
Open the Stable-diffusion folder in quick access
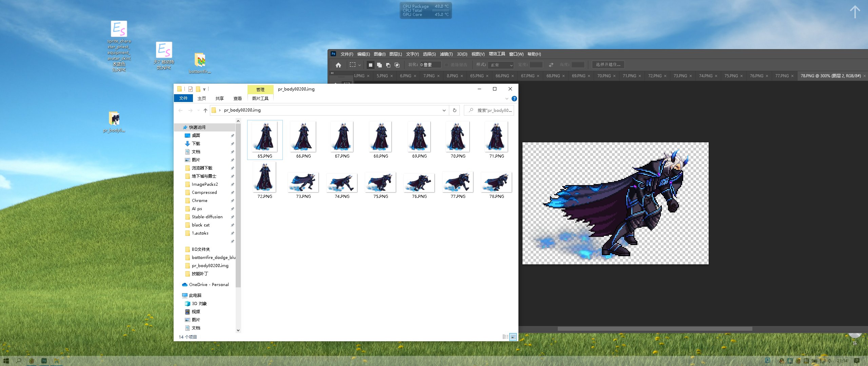[207, 217]
